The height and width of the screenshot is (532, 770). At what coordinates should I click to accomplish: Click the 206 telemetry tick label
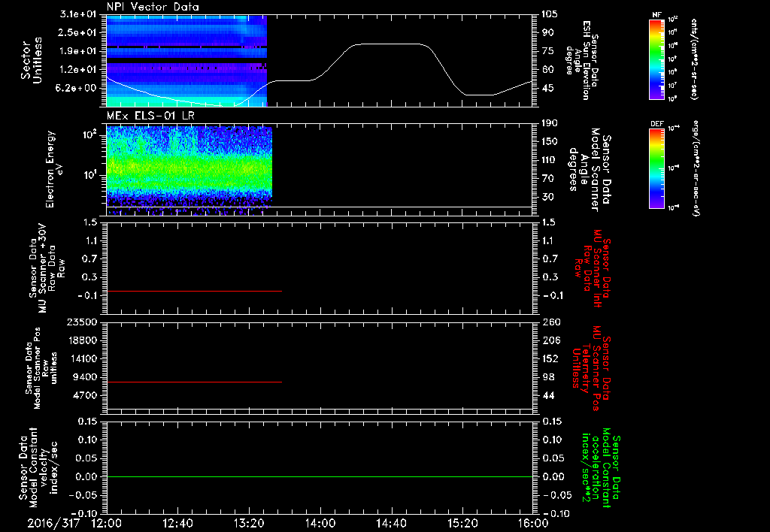551,340
